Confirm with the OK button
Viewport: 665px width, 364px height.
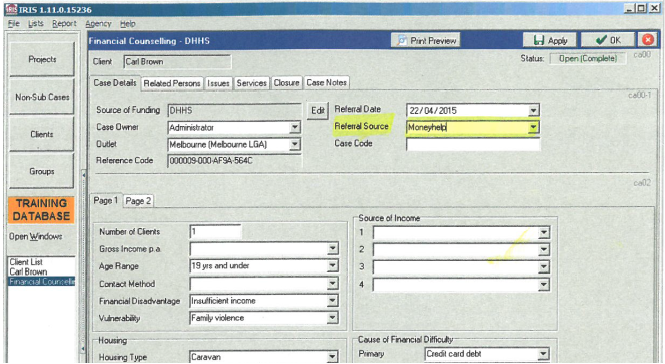[x=608, y=40]
